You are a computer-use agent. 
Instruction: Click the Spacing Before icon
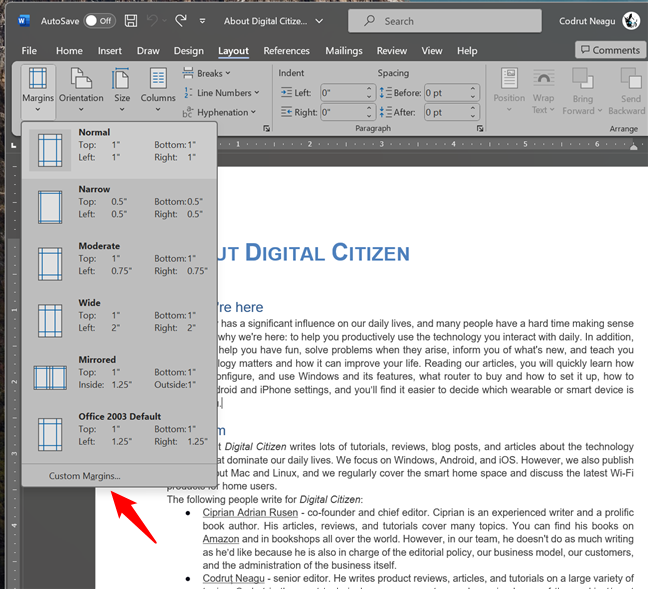[x=385, y=92]
